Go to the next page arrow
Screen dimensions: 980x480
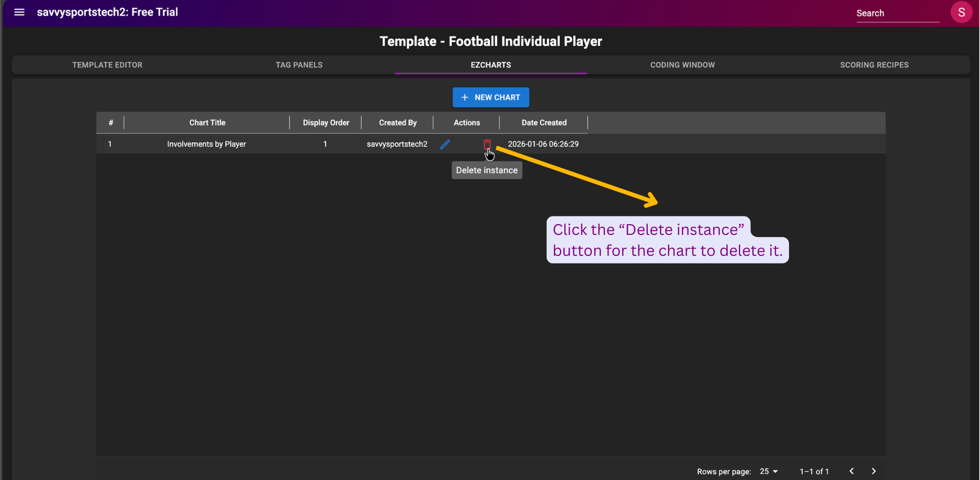873,471
